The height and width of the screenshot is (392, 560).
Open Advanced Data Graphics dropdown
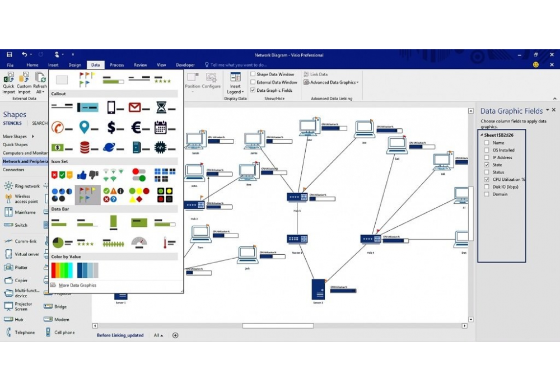331,82
